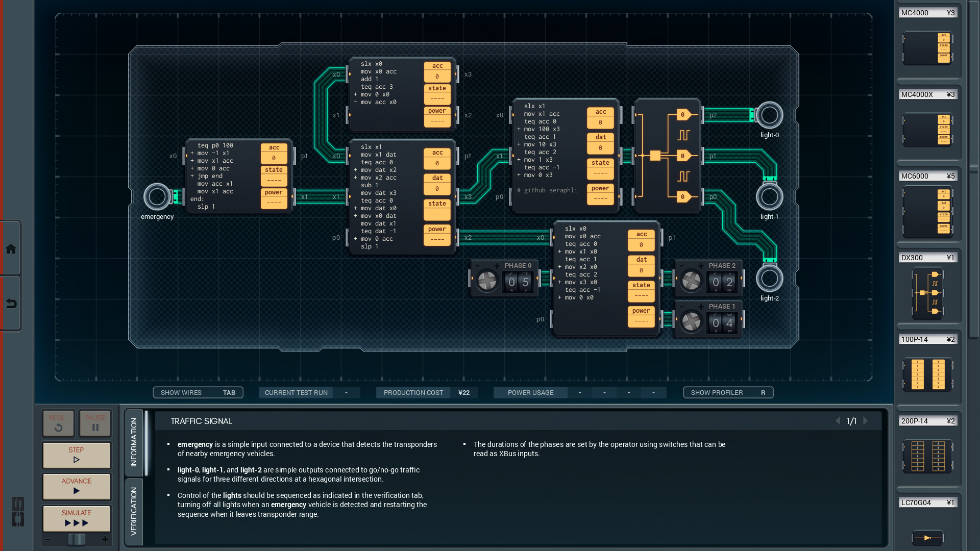Decrease PHASE 2 value with minus
The height and width of the screenshot is (551, 980).
[x=681, y=266]
